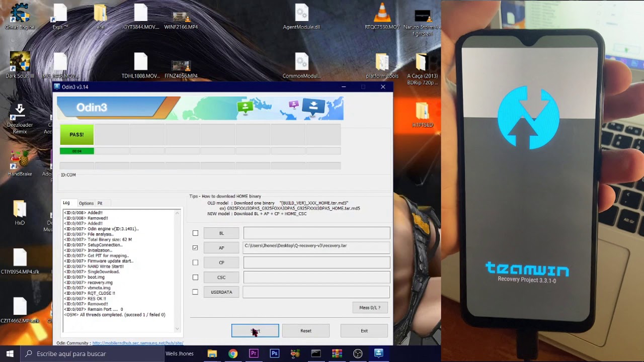The image size is (644, 362).
Task: Select JGYT3844.MOV file icon
Action: [140, 17]
